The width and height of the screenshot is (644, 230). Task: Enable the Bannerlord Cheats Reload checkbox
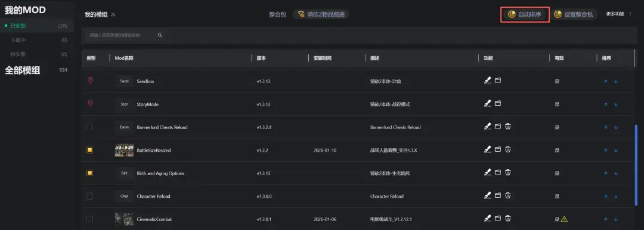pos(89,127)
